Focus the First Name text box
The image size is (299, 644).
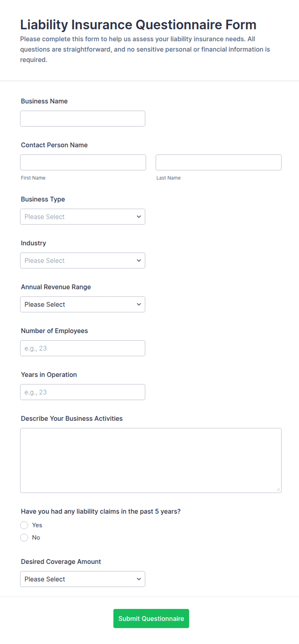(83, 162)
